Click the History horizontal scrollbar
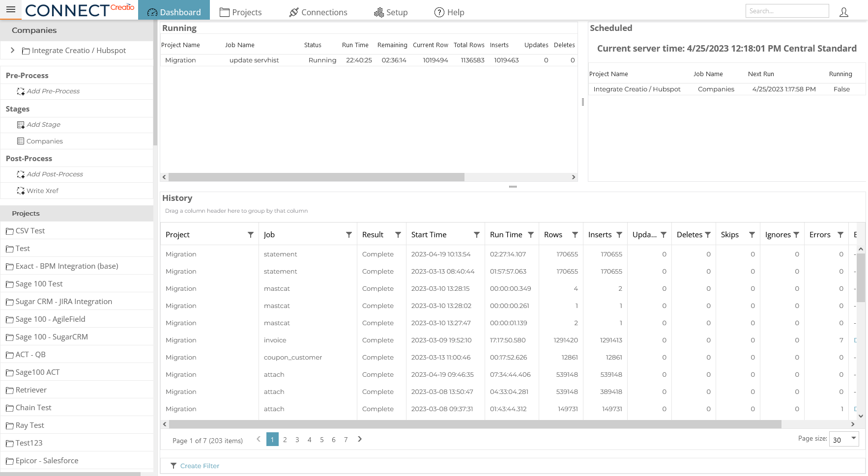 pyautogui.click(x=472, y=423)
